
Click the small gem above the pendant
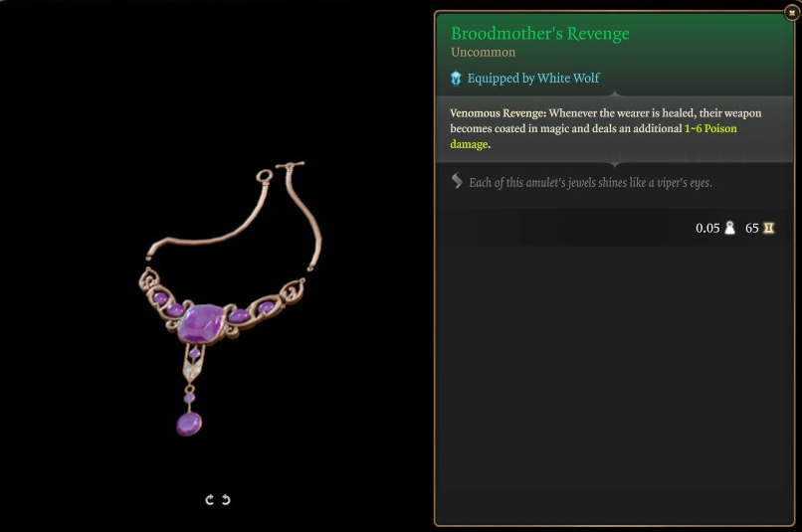[189, 398]
